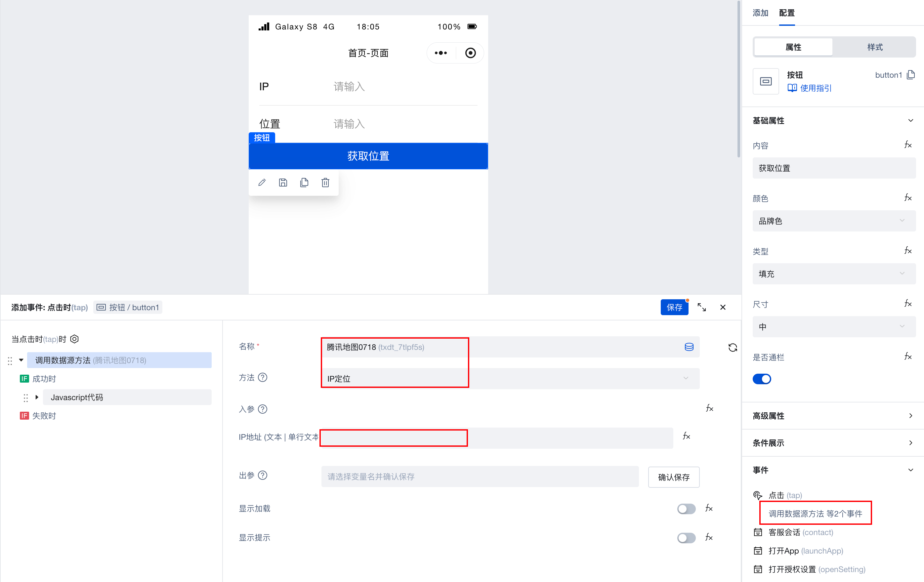This screenshot has width=924, height=582.
Task: Click the 按钮 / button1 breadcrumb tag
Action: coord(128,307)
